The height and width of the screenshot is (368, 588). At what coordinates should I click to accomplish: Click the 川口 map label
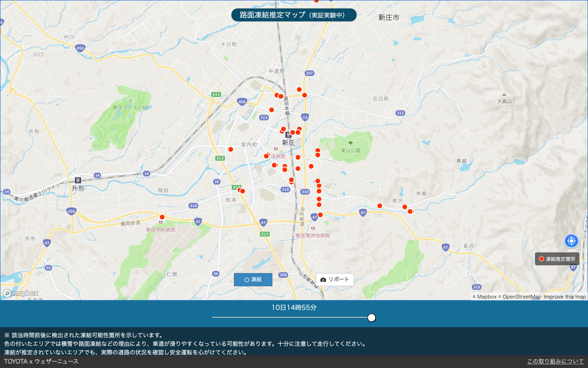pyautogui.click(x=38, y=54)
